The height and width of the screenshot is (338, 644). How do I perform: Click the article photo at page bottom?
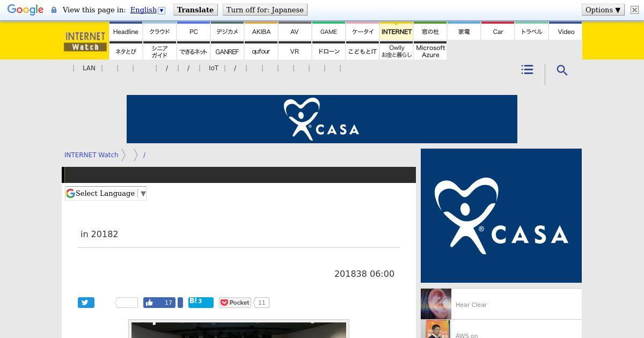(239, 329)
